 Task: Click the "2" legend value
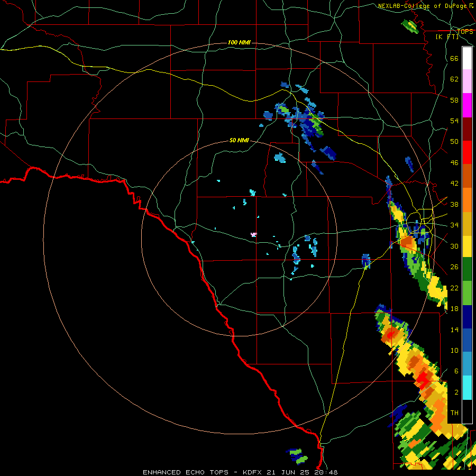456,392
